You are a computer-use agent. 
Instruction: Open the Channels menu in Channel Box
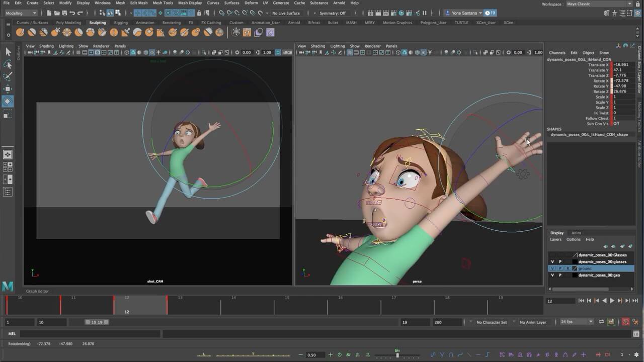pos(557,52)
